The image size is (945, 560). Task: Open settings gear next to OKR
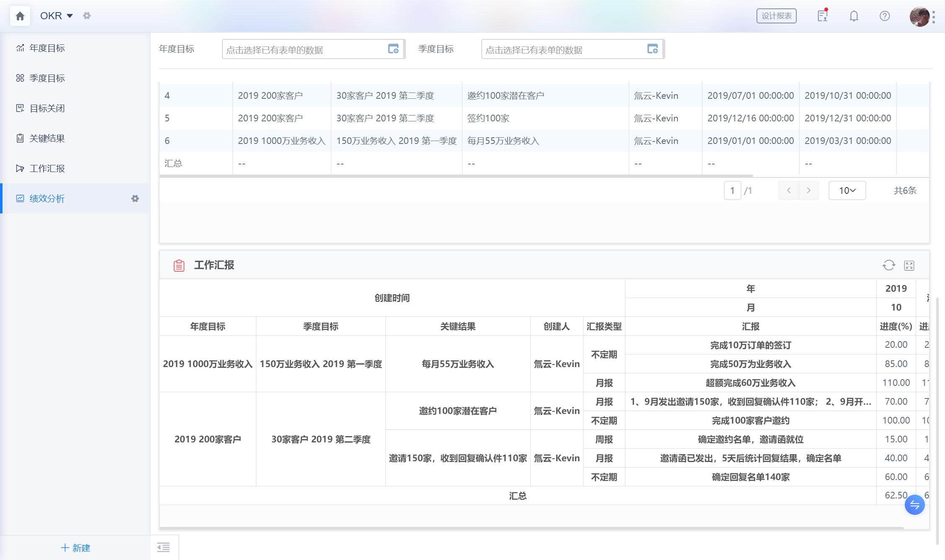pos(87,16)
